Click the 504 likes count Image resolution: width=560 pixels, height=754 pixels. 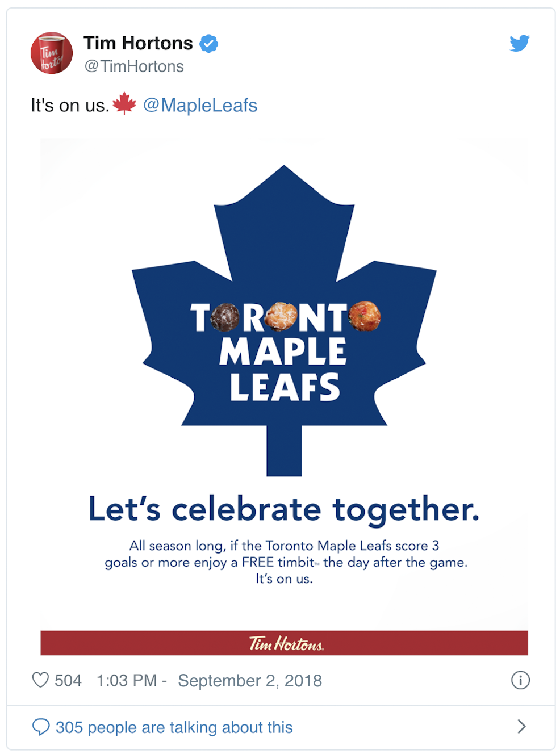68,680
